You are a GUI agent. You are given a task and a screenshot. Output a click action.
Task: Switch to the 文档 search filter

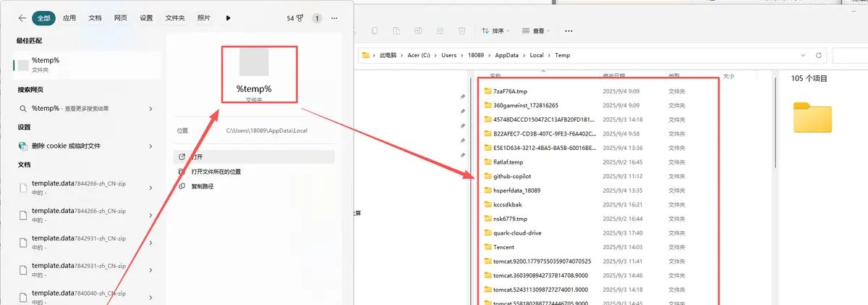point(95,18)
